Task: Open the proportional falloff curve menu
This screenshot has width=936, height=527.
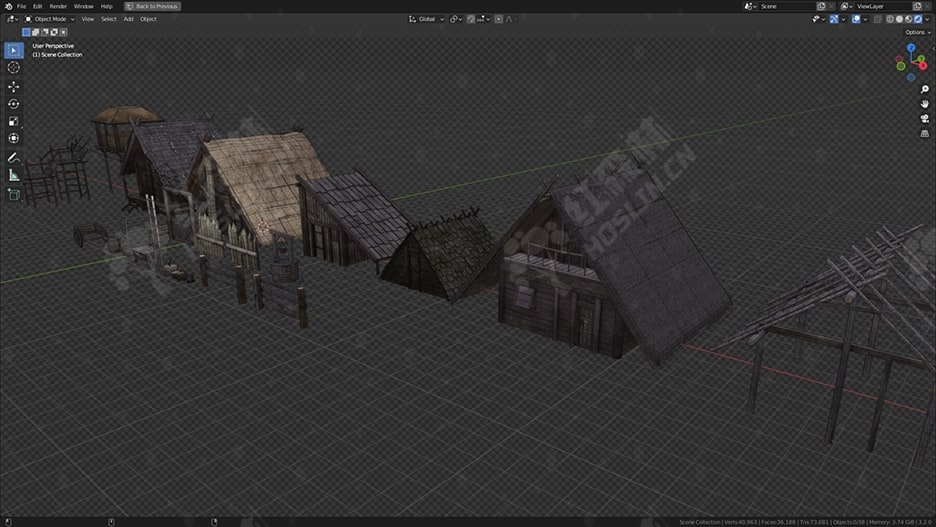Action: (x=509, y=19)
